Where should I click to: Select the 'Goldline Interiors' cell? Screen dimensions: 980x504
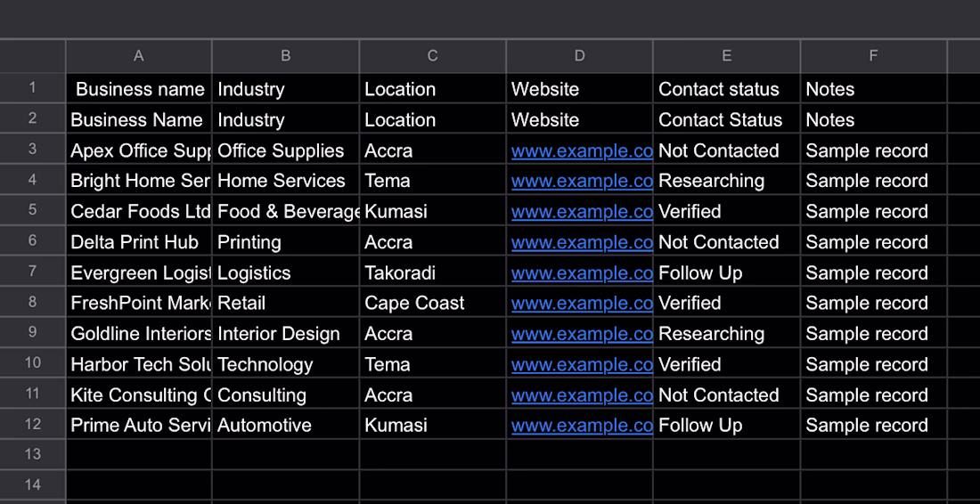pos(139,334)
